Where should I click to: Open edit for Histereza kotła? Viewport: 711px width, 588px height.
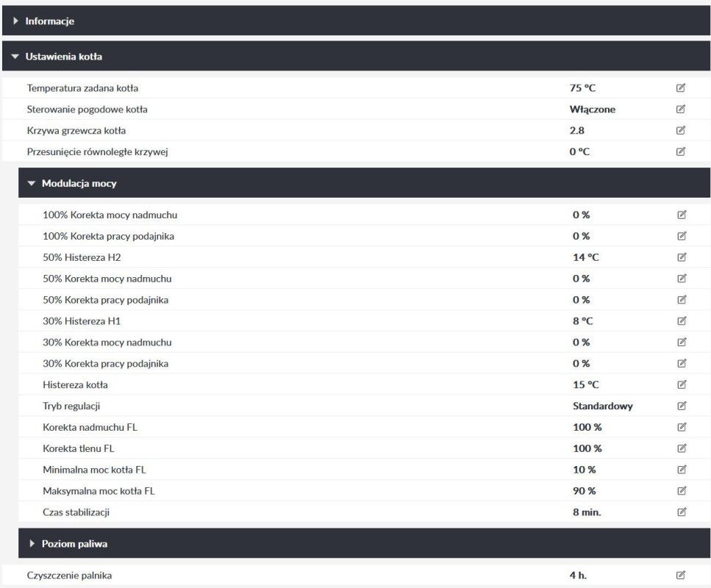681,385
